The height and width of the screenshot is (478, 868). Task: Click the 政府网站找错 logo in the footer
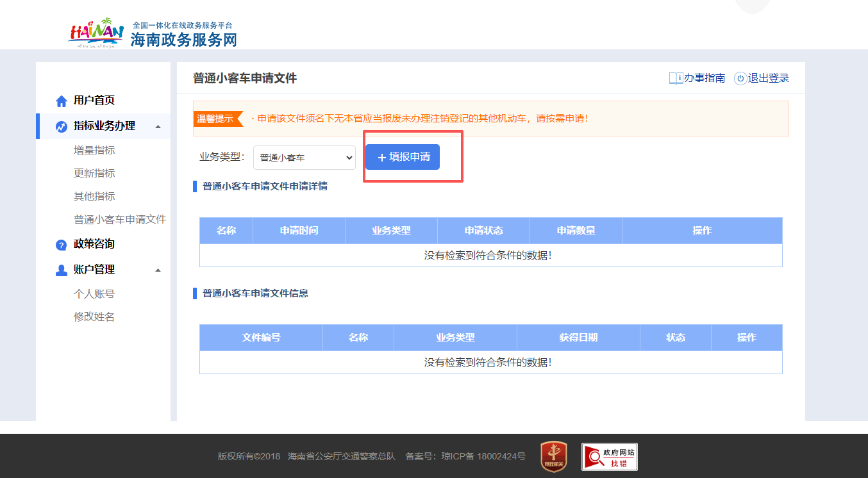click(x=608, y=456)
